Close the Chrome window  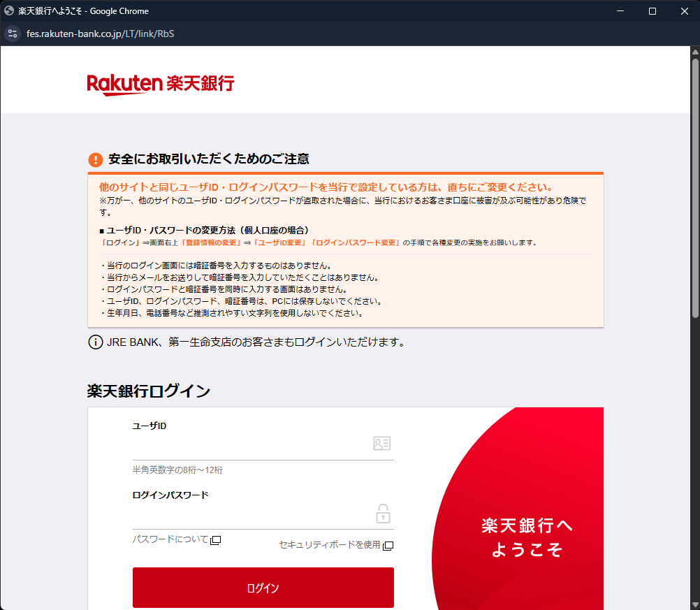tap(685, 11)
